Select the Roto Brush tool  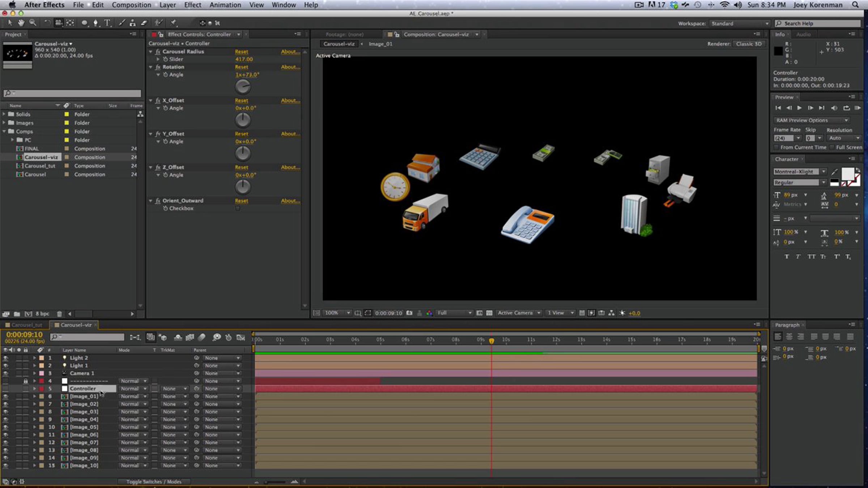[x=158, y=23]
